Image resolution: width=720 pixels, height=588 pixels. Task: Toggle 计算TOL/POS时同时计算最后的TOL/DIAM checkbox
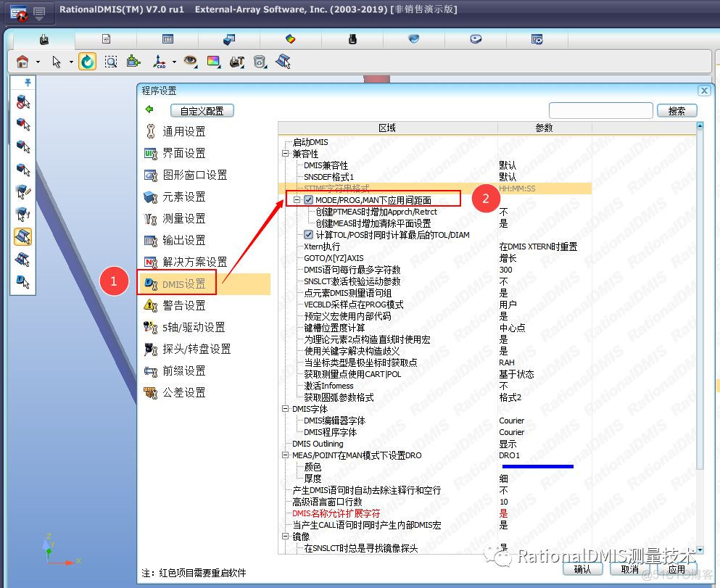pos(309,235)
